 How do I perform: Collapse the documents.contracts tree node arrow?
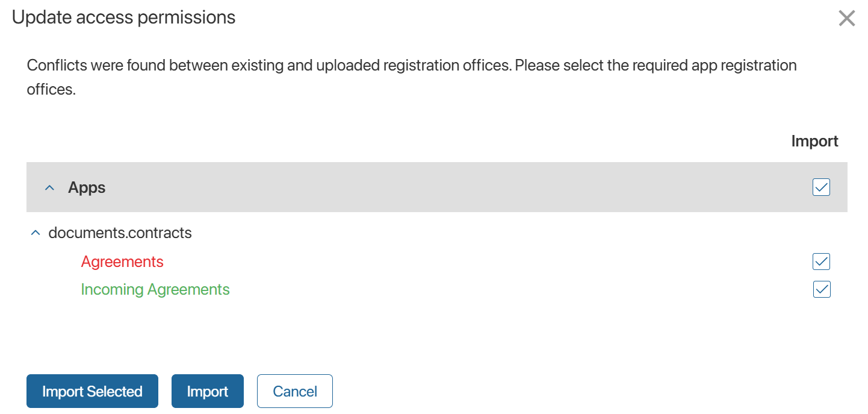(x=36, y=233)
